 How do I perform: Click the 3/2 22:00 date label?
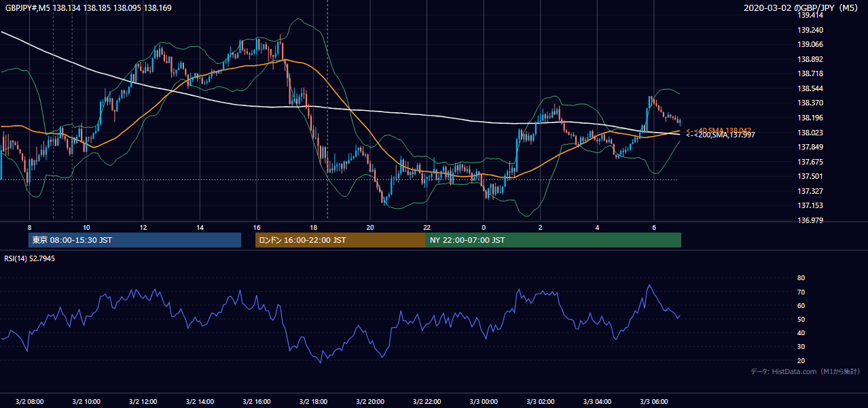click(427, 402)
